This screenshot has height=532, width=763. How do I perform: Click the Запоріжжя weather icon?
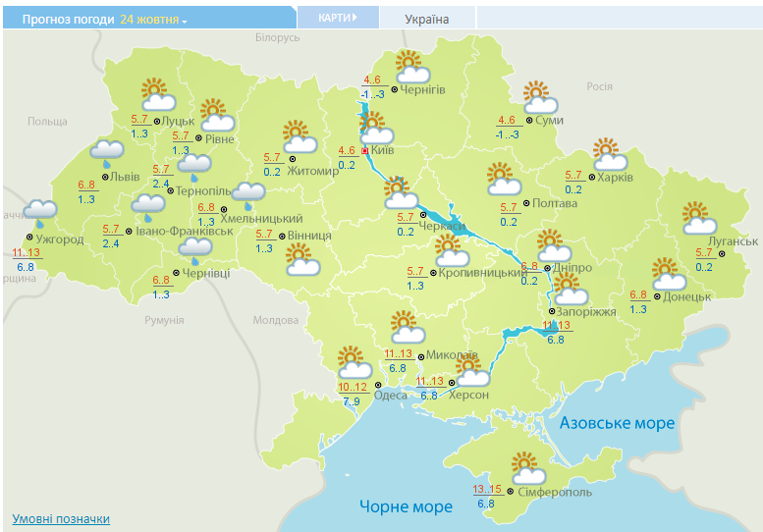click(x=569, y=290)
